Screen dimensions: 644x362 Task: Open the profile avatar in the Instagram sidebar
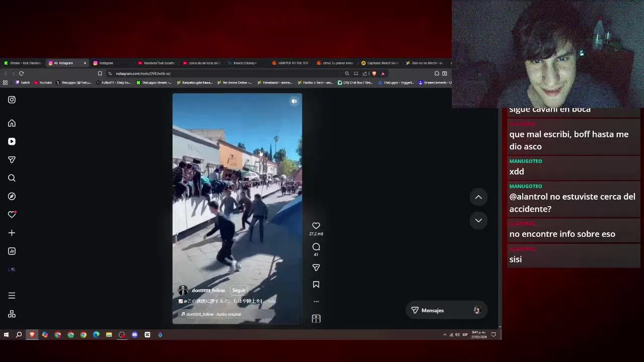[x=12, y=269]
